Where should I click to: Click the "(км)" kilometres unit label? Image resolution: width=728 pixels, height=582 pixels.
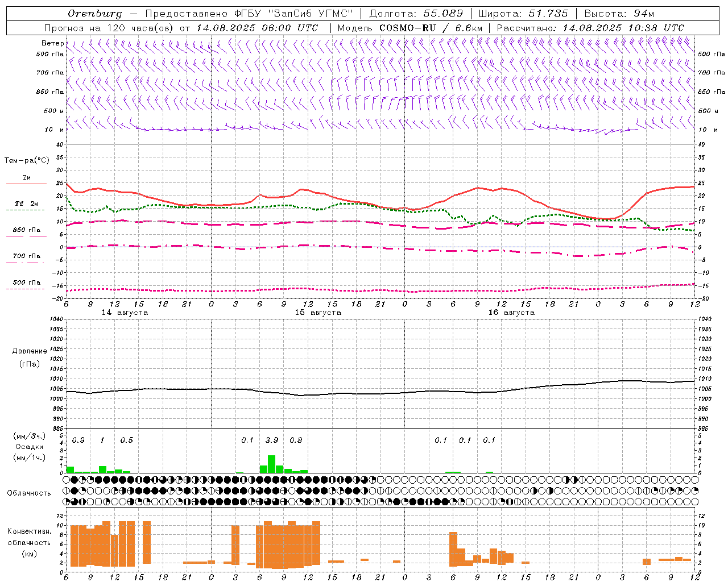click(30, 554)
